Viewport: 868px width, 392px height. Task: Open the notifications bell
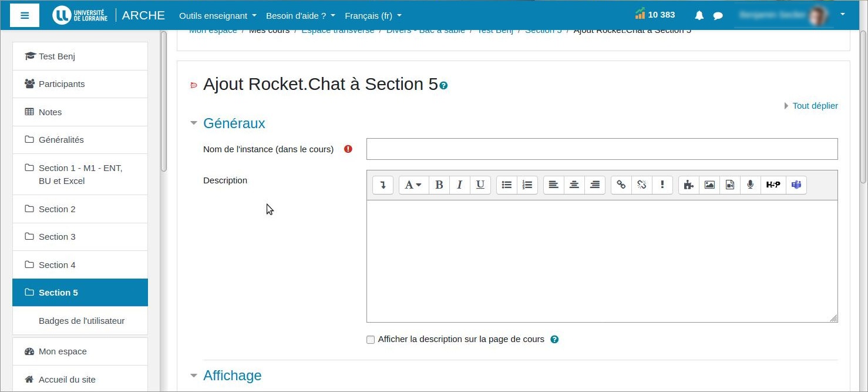(699, 16)
